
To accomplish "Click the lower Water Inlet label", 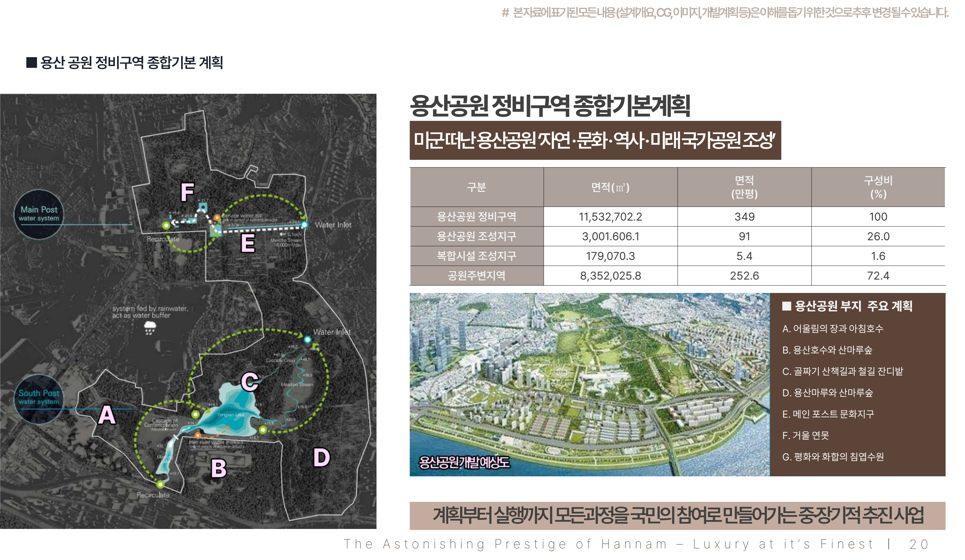I will click(x=332, y=332).
